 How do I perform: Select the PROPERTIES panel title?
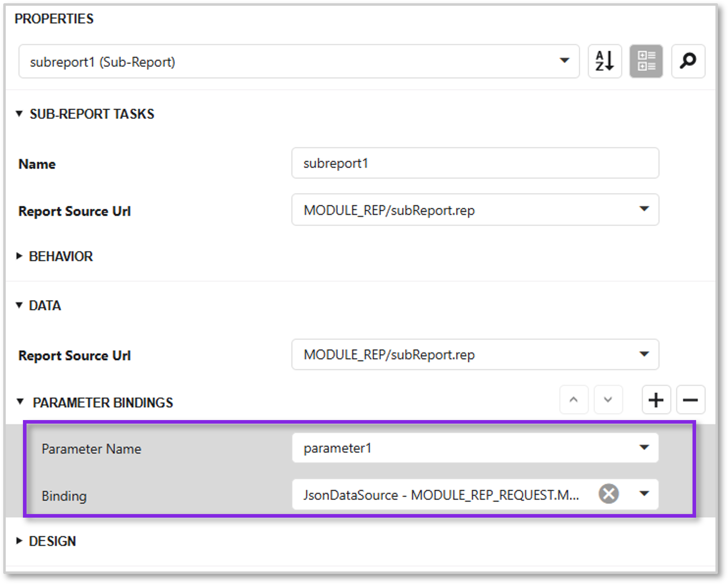pos(54,19)
